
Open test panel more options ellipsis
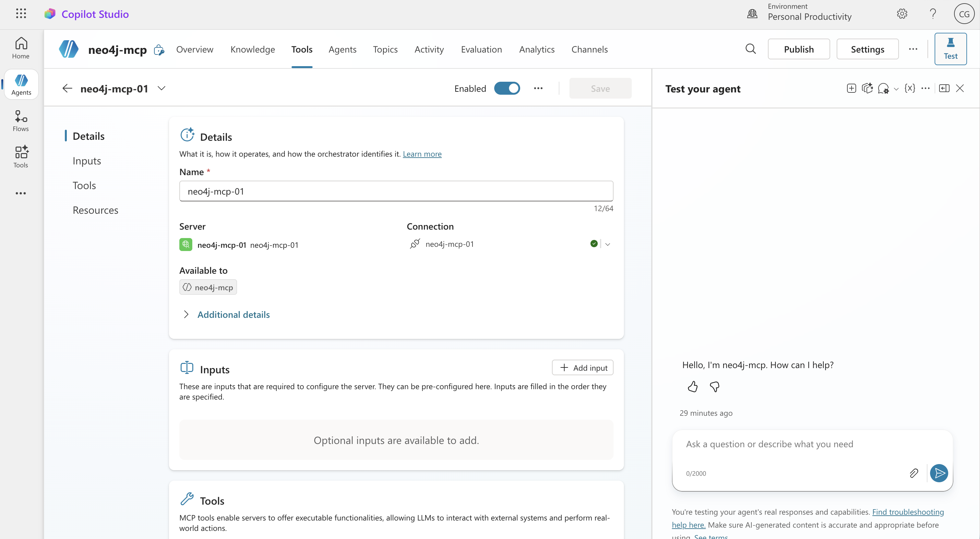tap(925, 88)
